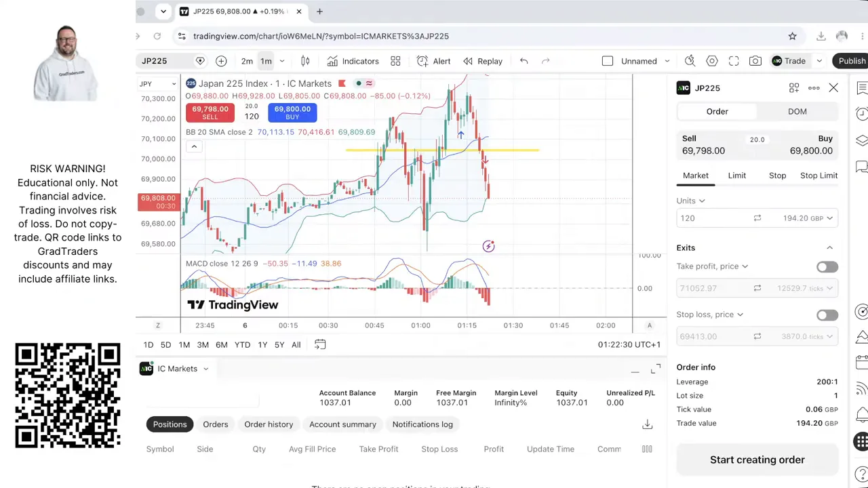The image size is (868, 488).
Task: Click Start creating order button
Action: [757, 460]
